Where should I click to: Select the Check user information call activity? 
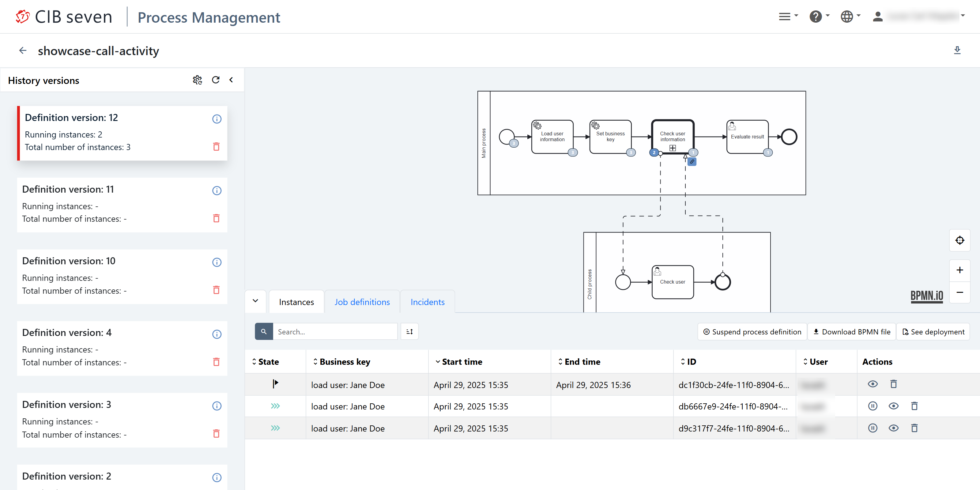pos(673,137)
